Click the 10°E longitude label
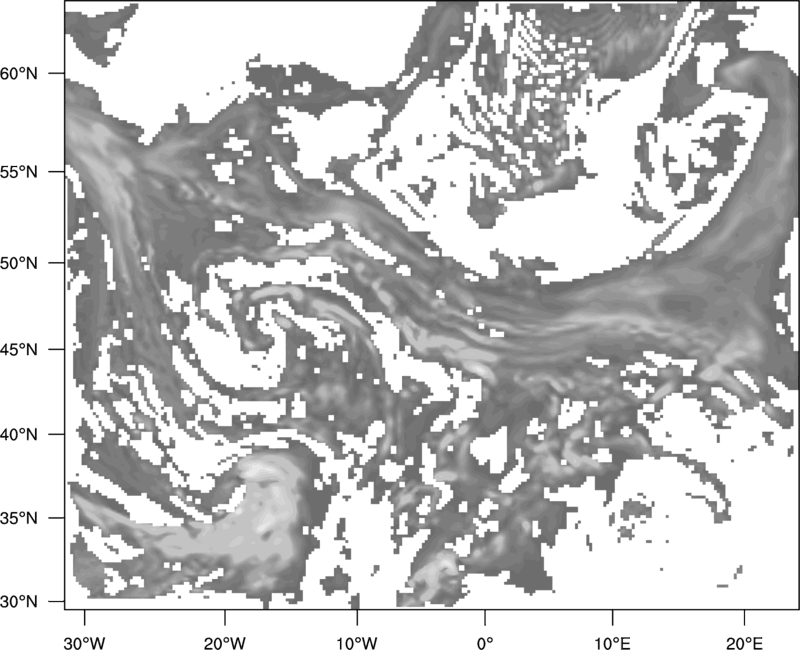 coord(612,643)
